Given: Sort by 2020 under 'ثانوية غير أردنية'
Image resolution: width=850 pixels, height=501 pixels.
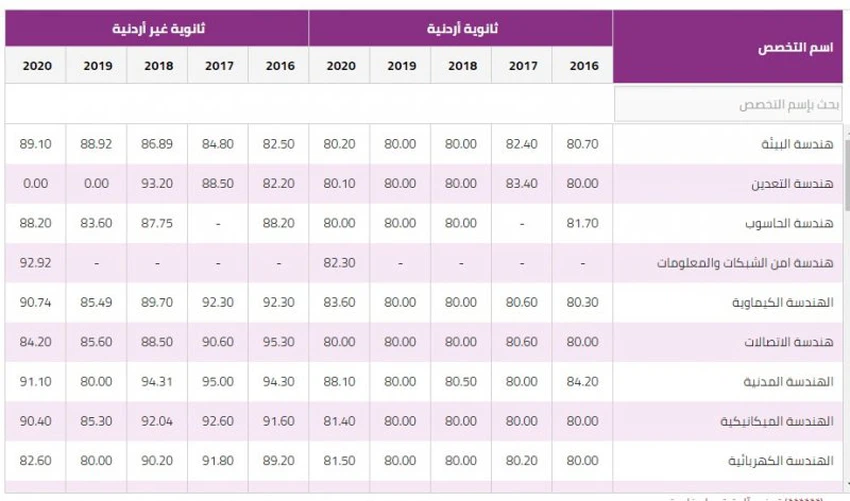Looking at the screenshot, I should pos(36,66).
